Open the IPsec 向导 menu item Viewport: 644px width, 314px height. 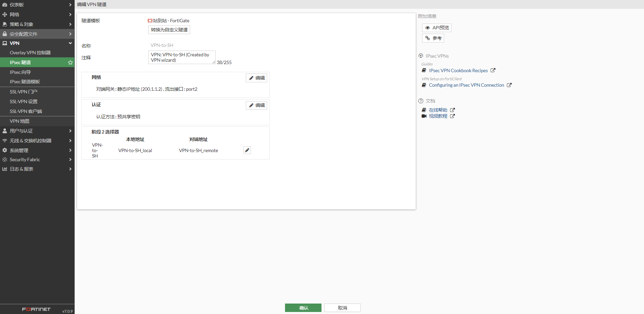[20, 72]
